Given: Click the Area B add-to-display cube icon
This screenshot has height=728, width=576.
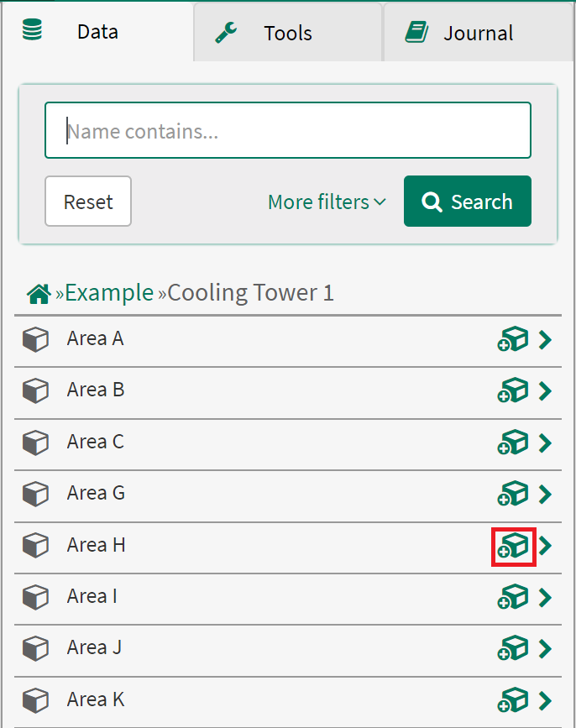Looking at the screenshot, I should 513,391.
